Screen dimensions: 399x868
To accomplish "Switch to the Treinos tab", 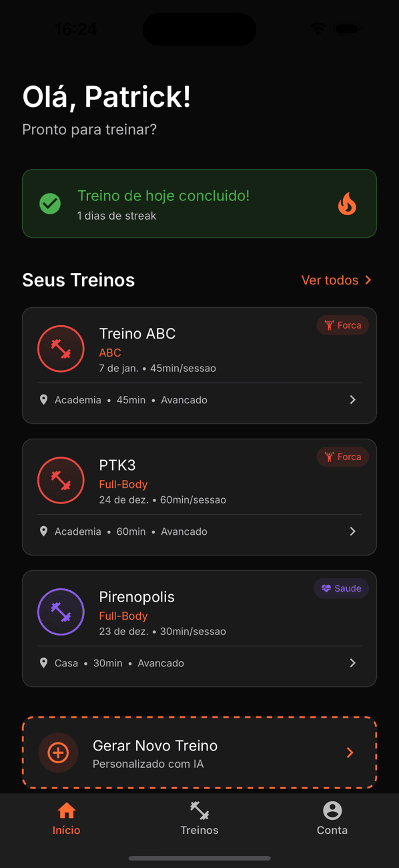I will click(x=199, y=818).
